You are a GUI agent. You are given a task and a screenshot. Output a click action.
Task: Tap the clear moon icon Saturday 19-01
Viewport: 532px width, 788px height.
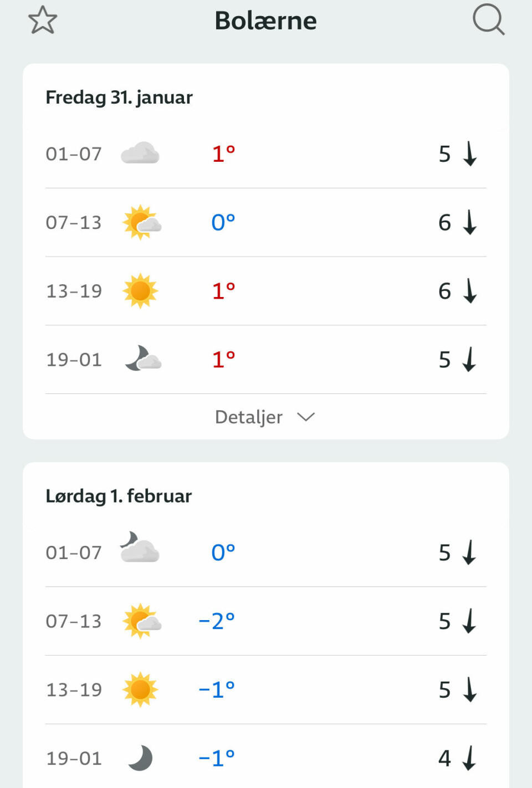point(141,758)
